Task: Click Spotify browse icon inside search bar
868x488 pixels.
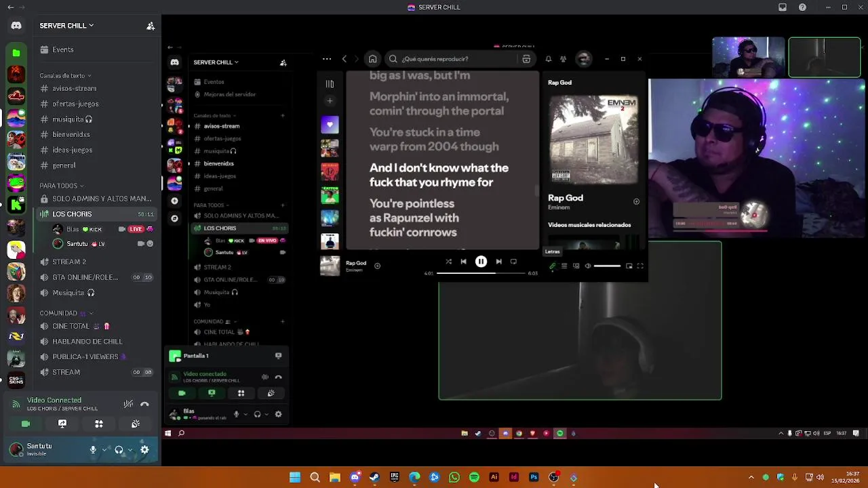Action: 526,59
